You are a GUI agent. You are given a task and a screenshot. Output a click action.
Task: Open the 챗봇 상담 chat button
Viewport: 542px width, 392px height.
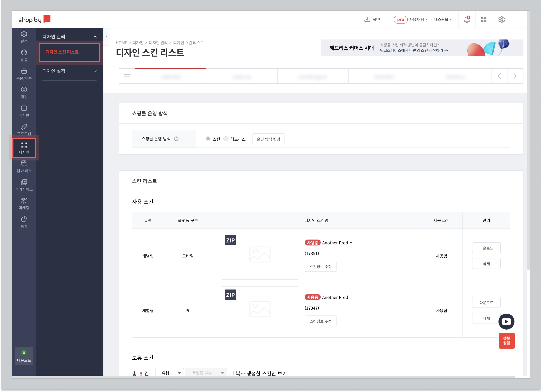pos(506,341)
